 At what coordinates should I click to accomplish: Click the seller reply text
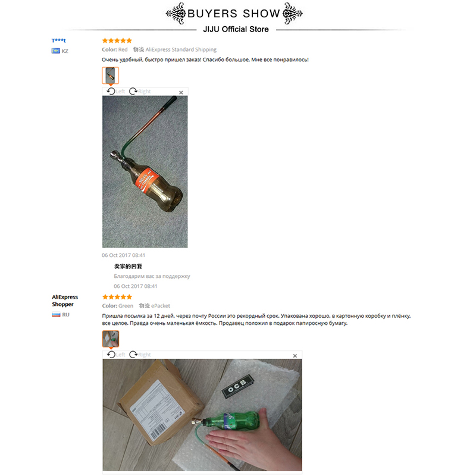pos(152,276)
